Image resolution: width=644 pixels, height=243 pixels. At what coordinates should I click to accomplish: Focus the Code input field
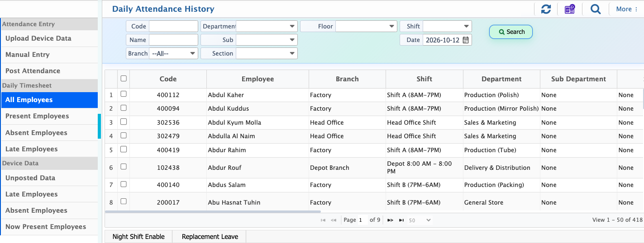(173, 26)
